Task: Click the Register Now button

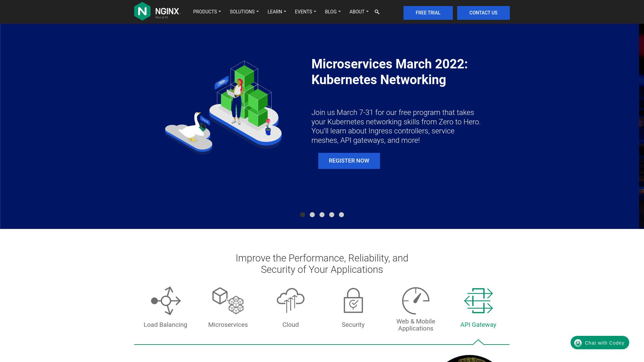Action: click(x=349, y=161)
